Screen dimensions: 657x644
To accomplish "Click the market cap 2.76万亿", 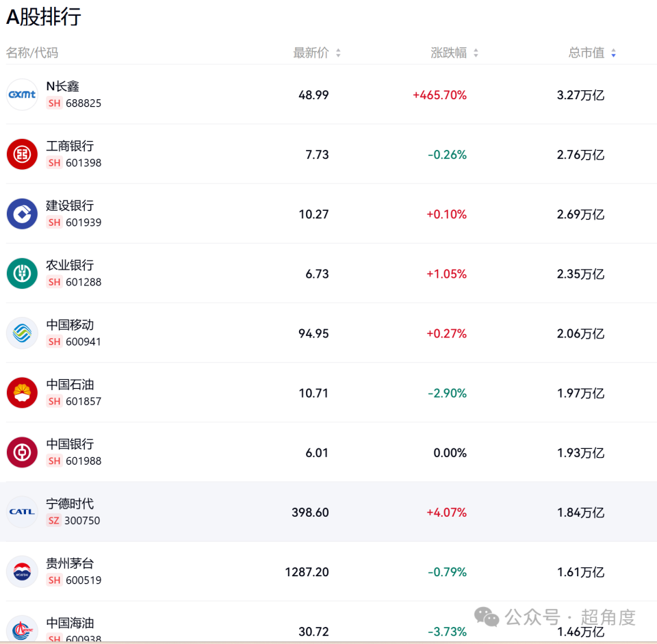I will 581,155.
